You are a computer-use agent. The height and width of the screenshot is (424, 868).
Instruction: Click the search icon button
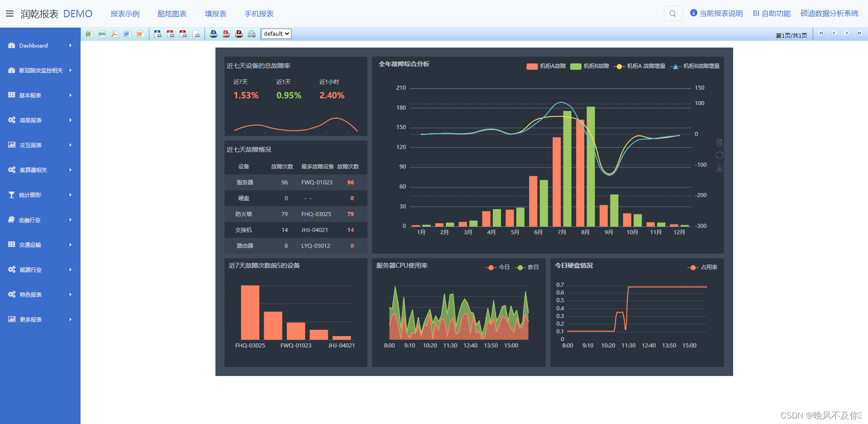point(673,14)
